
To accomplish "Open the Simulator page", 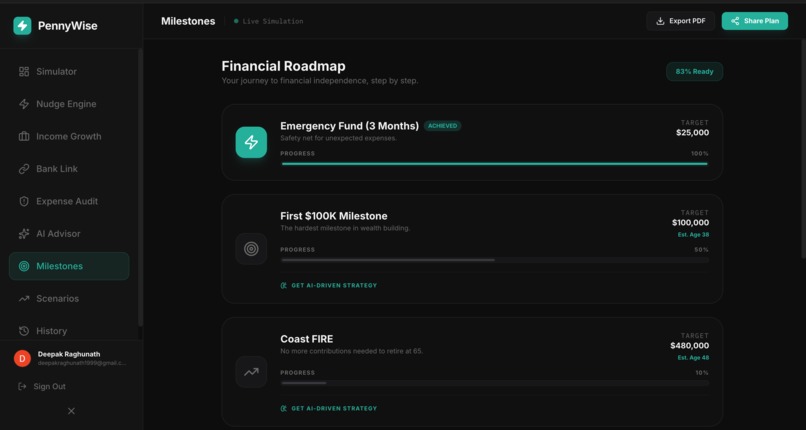I will [x=69, y=71].
